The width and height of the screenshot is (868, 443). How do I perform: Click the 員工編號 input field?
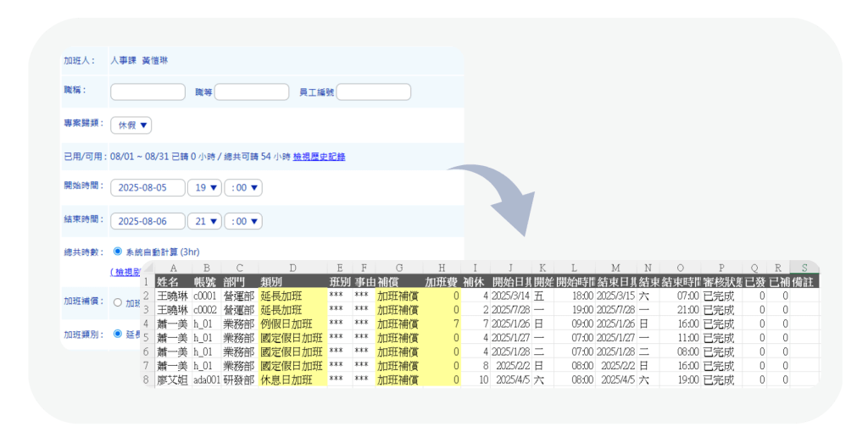(x=373, y=91)
